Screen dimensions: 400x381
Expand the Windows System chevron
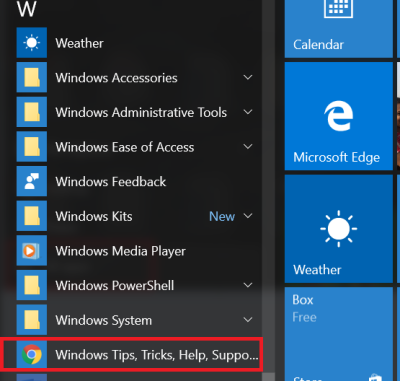[x=248, y=320]
